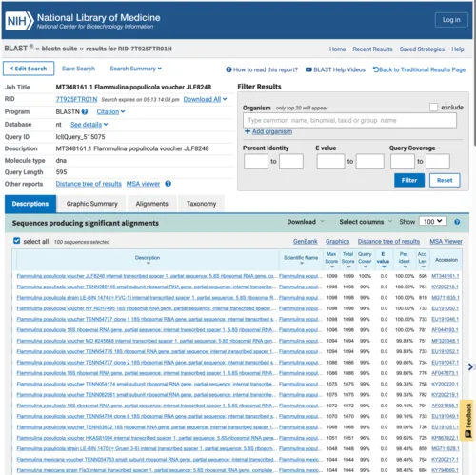Click into the Organism name input field
Image resolution: width=476 pixels, height=475 pixels.
(x=349, y=121)
